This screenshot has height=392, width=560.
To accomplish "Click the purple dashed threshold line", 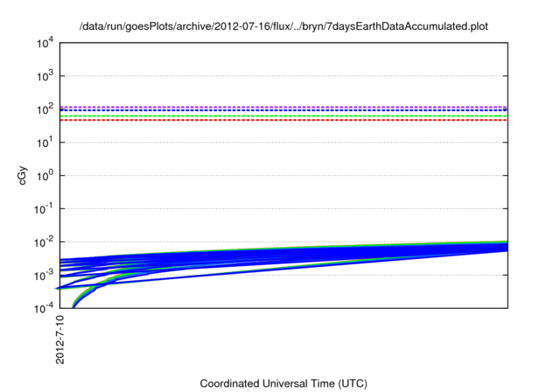I will [x=283, y=107].
